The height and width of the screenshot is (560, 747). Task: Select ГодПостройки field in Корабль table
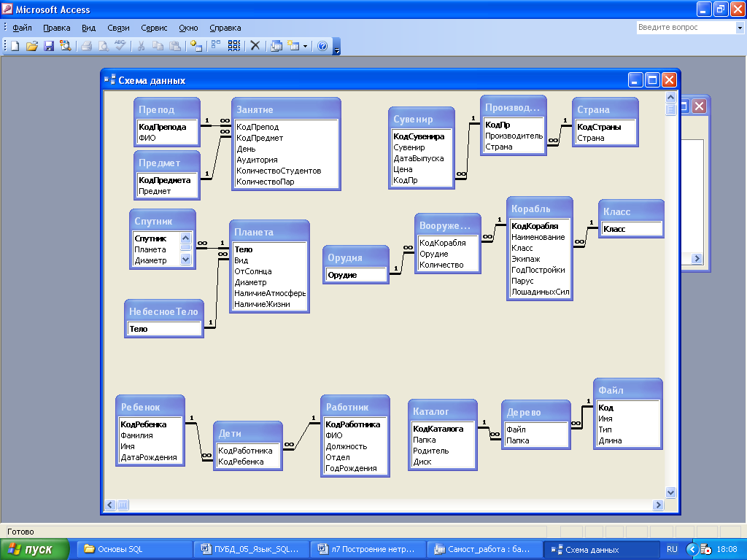point(539,270)
